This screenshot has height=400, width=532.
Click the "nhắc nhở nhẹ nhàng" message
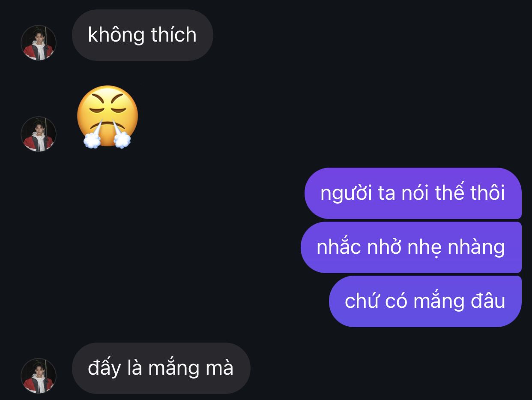411,247
